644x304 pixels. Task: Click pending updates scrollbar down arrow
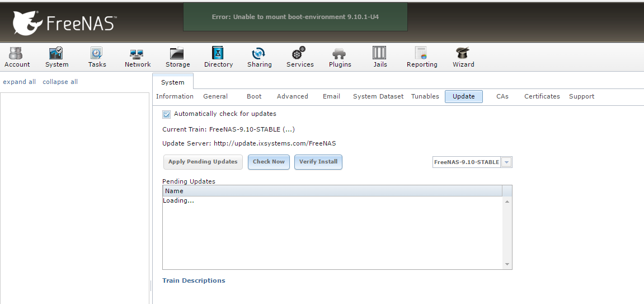[x=507, y=264]
